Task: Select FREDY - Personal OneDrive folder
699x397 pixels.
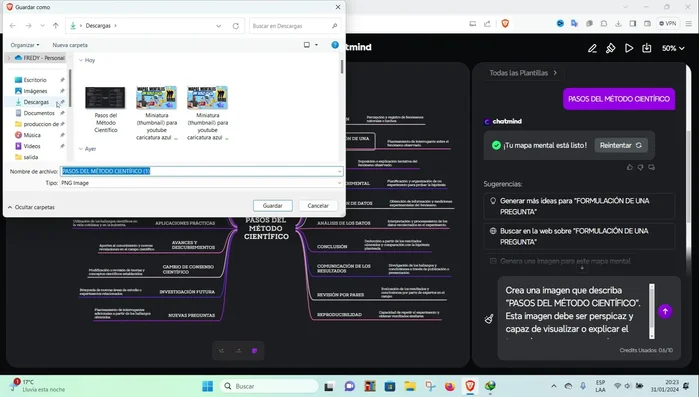Action: pyautogui.click(x=40, y=58)
